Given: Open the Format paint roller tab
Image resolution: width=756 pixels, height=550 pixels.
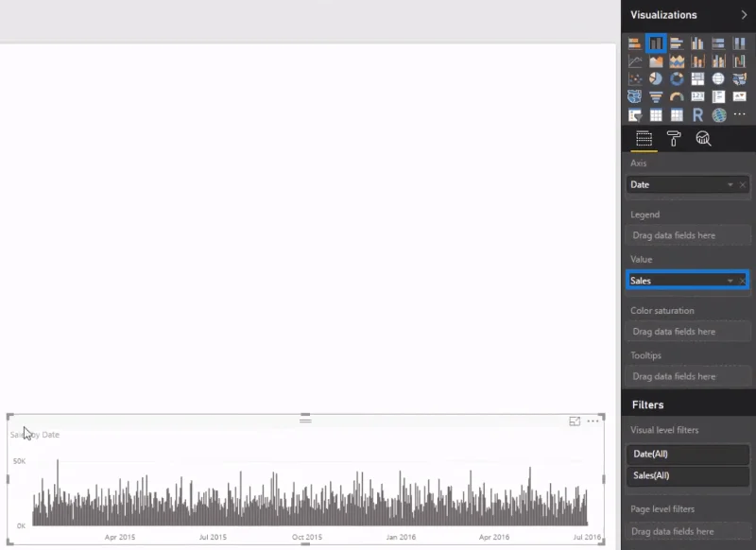Looking at the screenshot, I should (x=674, y=139).
